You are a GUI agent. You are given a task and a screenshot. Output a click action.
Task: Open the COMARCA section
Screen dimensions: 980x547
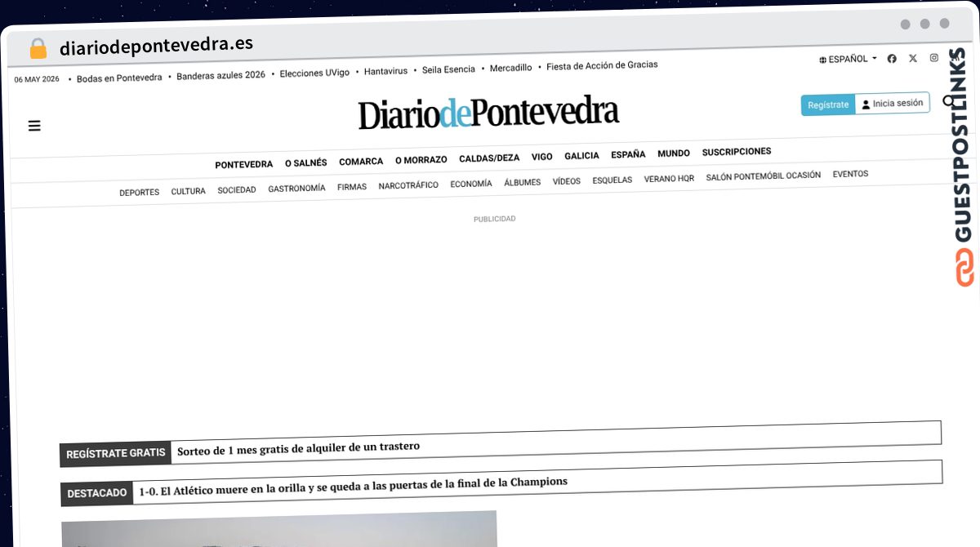361,162
